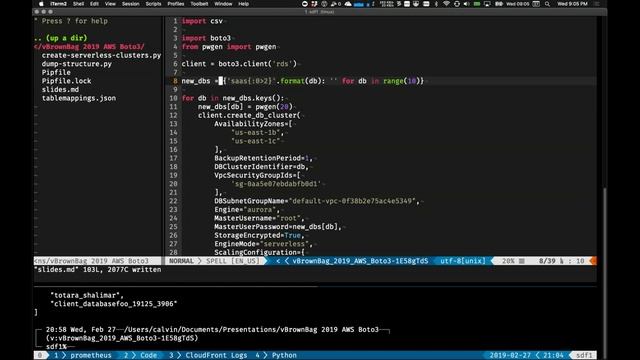Click the 'slides.md 103L, 2077C written' message

(x=98, y=269)
